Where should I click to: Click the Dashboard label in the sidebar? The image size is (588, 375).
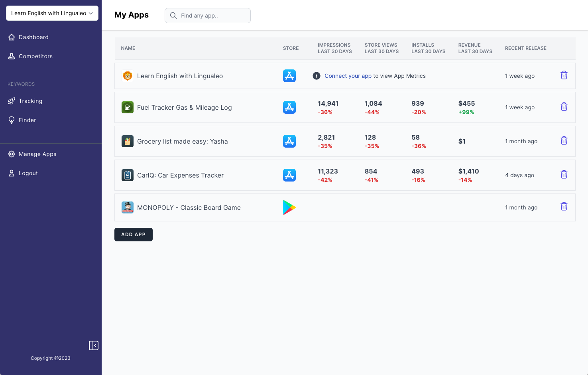tap(33, 37)
